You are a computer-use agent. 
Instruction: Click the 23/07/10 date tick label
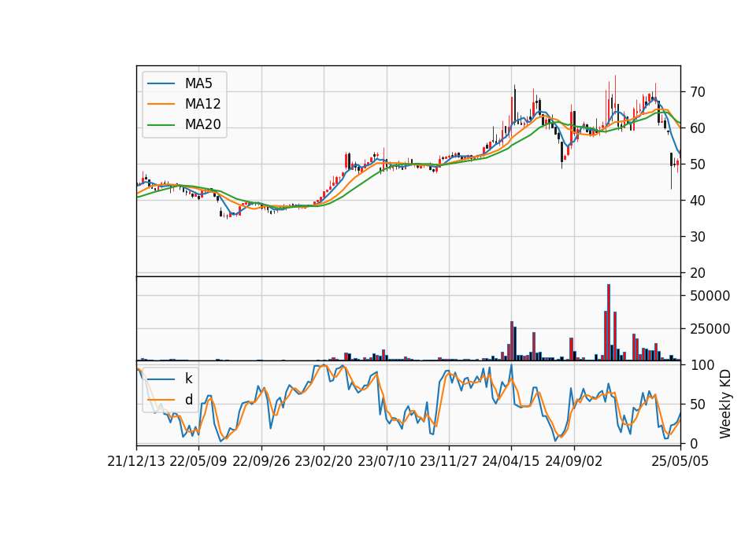pos(386,462)
